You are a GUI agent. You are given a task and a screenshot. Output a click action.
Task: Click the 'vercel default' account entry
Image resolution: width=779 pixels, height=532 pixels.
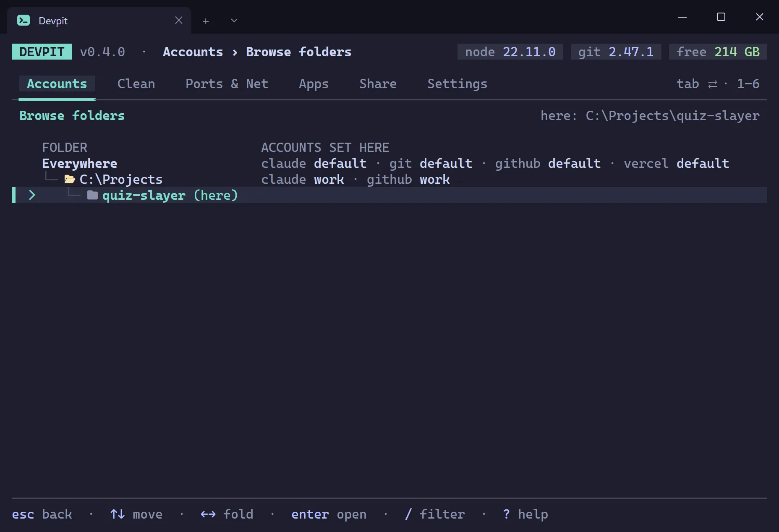point(676,163)
